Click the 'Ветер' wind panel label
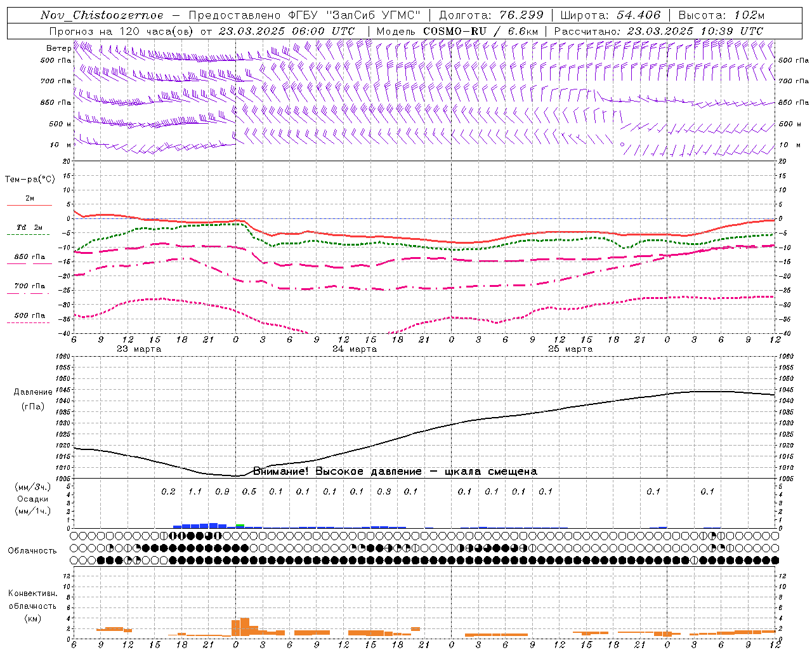 (58, 48)
